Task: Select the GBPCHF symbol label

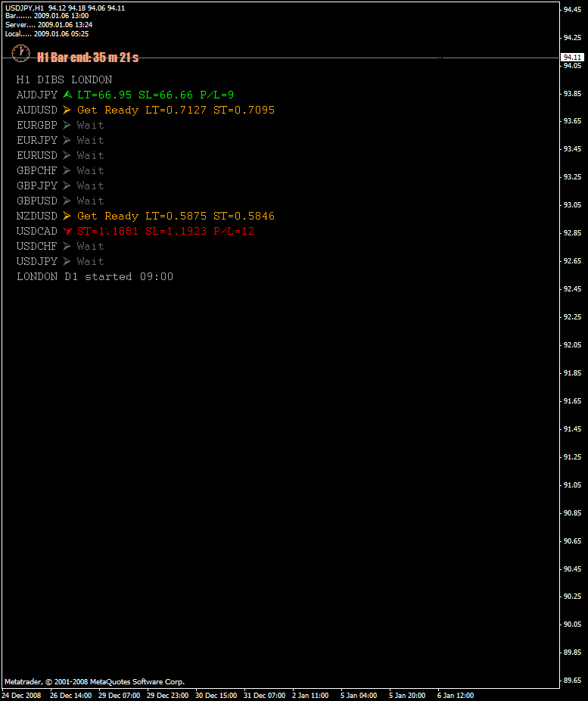Action: pos(37,171)
